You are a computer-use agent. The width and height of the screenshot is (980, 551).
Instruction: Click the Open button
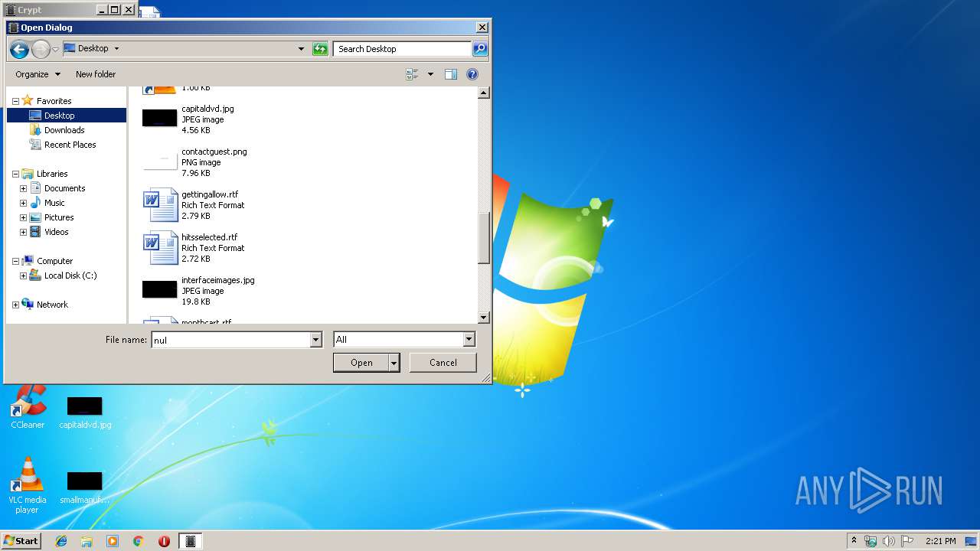click(x=361, y=363)
